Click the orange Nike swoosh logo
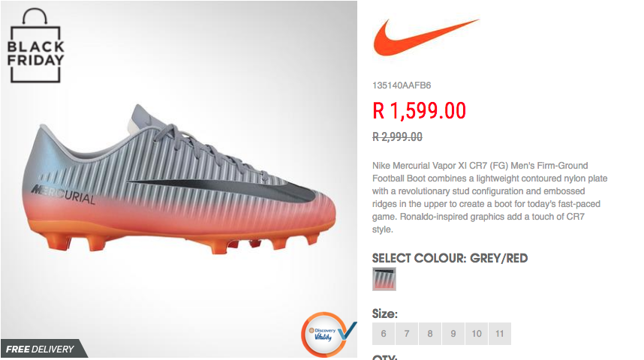The width and height of the screenshot is (644, 360). pyautogui.click(x=426, y=37)
